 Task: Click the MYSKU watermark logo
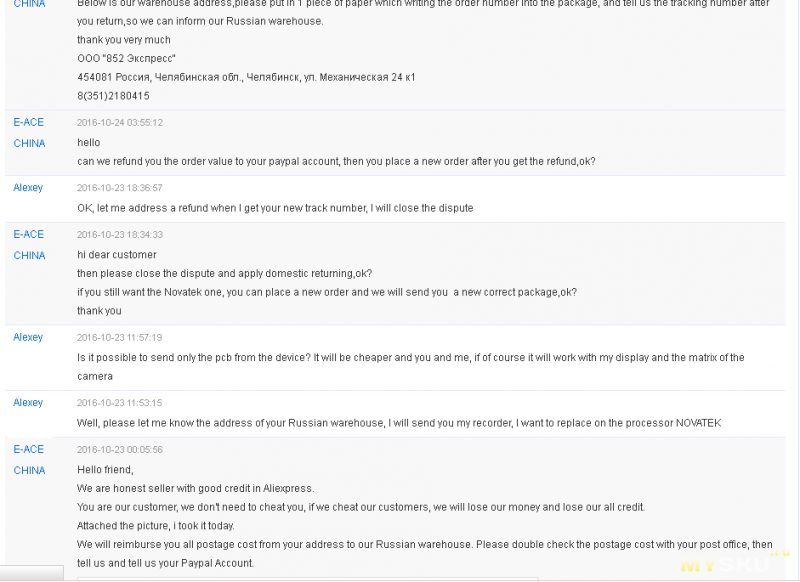coord(735,561)
